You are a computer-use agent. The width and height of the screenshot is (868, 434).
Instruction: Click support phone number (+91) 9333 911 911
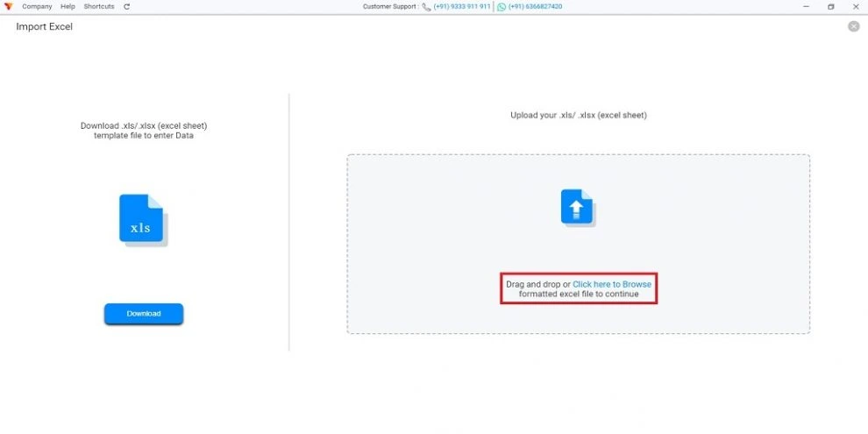click(x=462, y=7)
